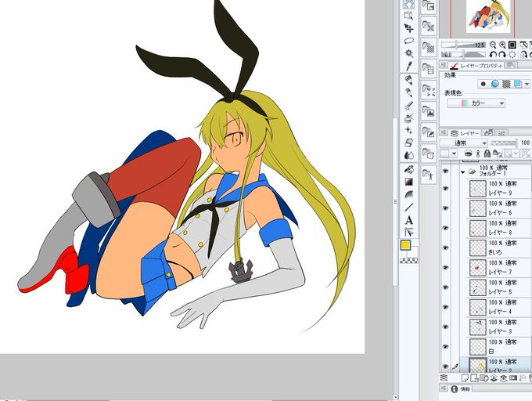532x401 pixels.
Task: Open the 3D cube material folder
Action: (x=429, y=154)
